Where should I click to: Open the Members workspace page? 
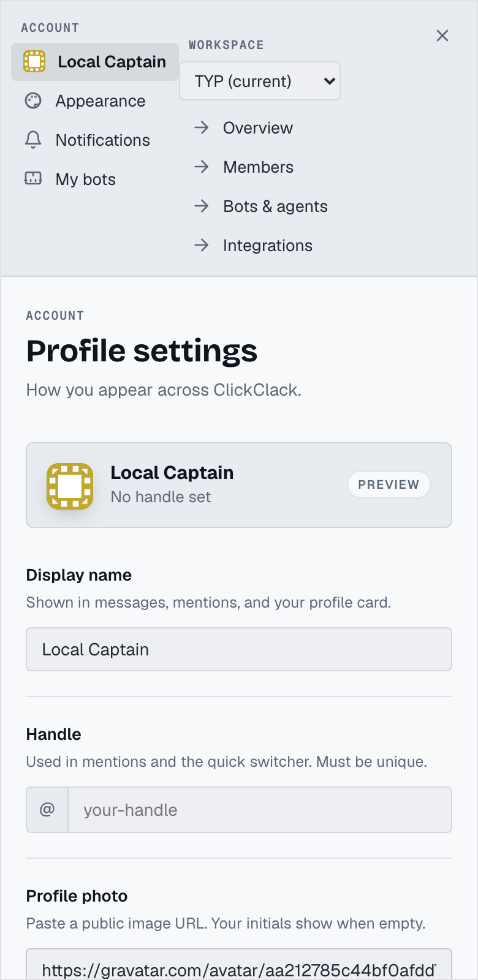[258, 167]
